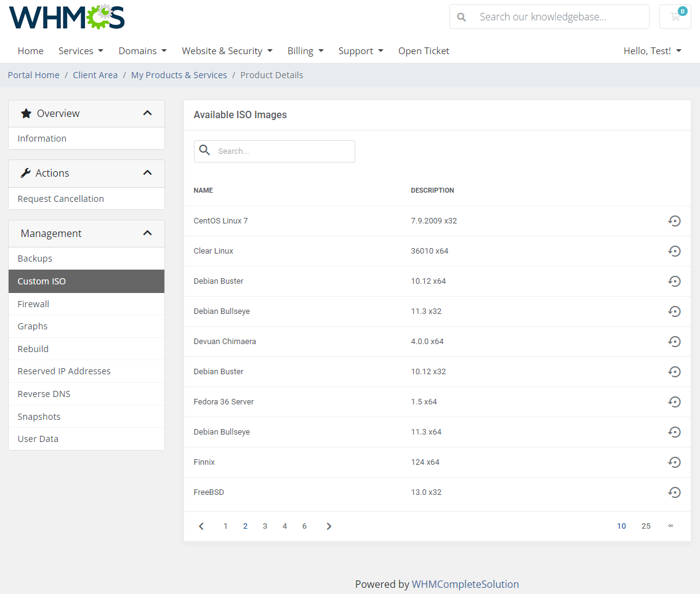Go to My Products & Services breadcrumb
The width and height of the screenshot is (700, 594).
(x=179, y=74)
